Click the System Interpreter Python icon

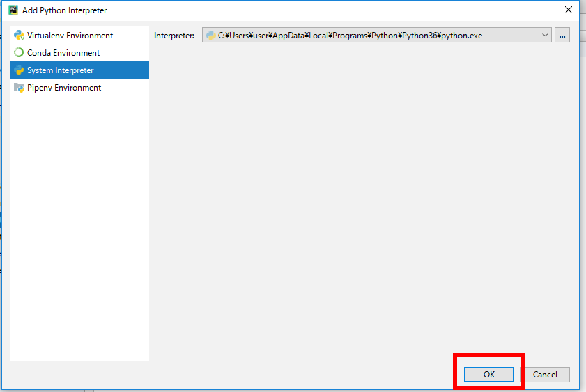(19, 70)
